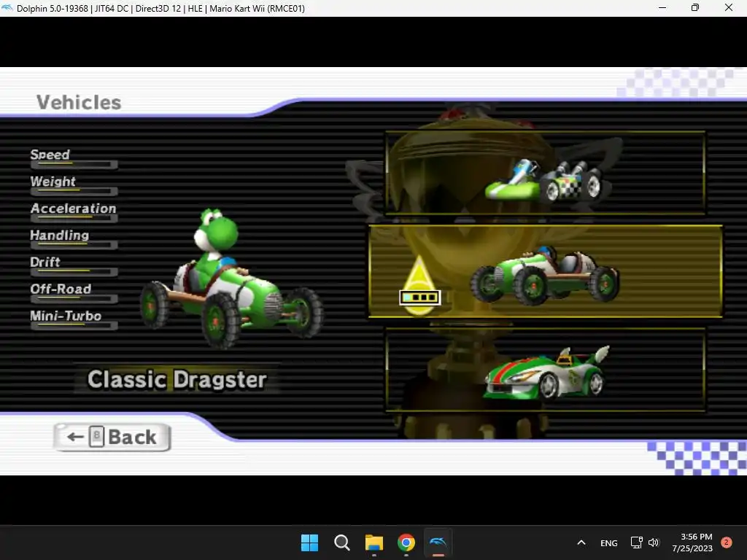Click the Speed stat bar
The height and width of the screenshot is (560, 747).
click(74, 165)
